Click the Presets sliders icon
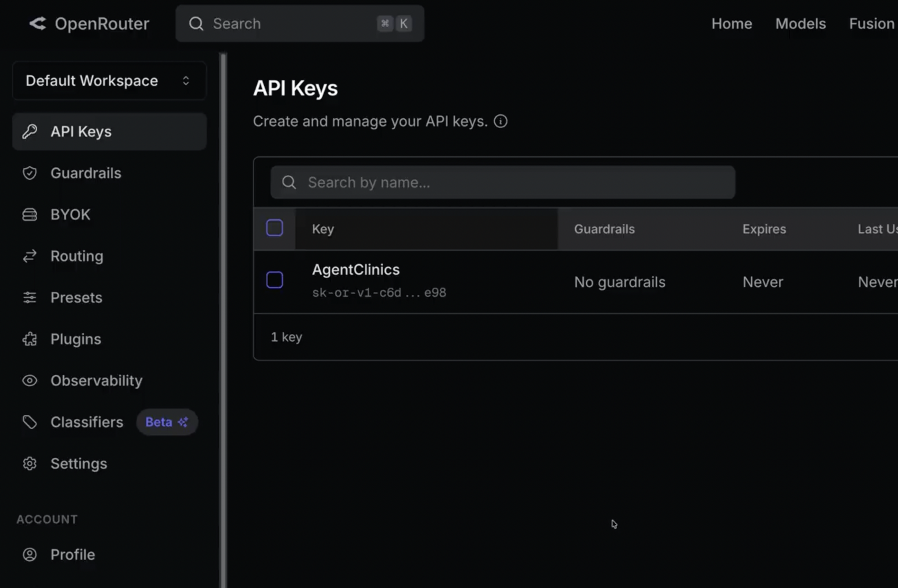Screen dimensions: 898x588 [29, 297]
